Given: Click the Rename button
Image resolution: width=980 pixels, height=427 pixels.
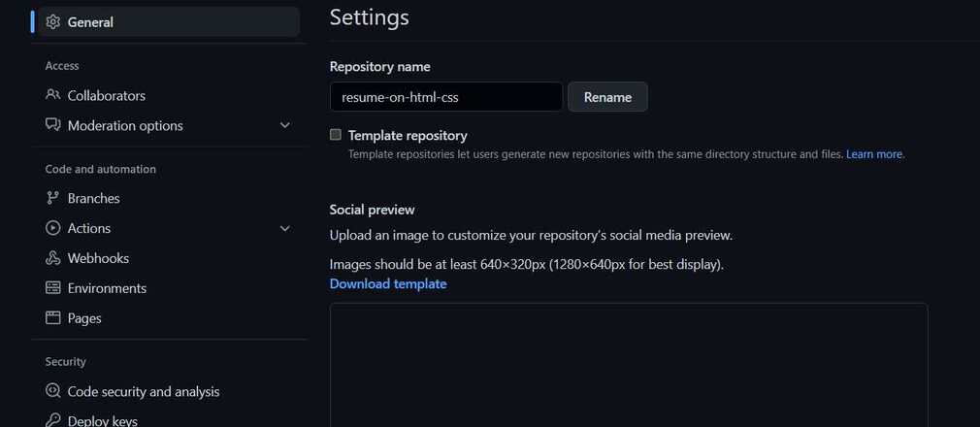Looking at the screenshot, I should pos(607,97).
